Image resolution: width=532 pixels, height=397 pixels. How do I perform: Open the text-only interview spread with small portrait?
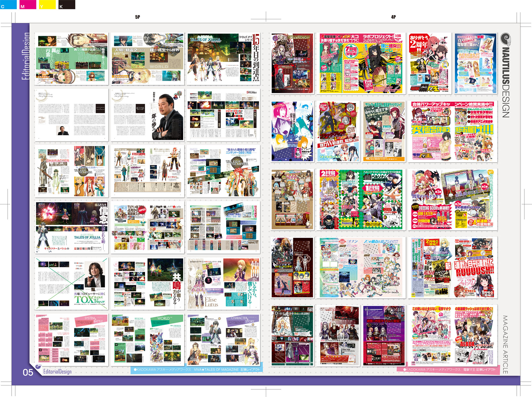point(71,115)
